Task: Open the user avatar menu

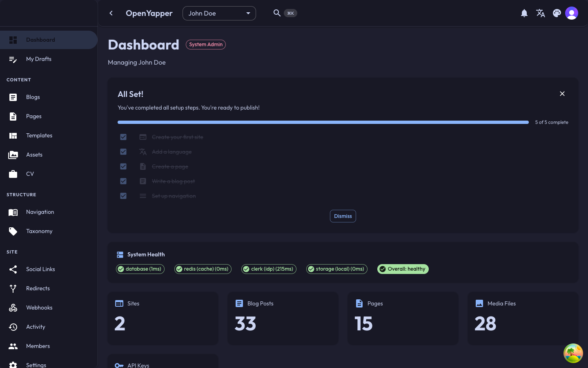Action: click(572, 13)
